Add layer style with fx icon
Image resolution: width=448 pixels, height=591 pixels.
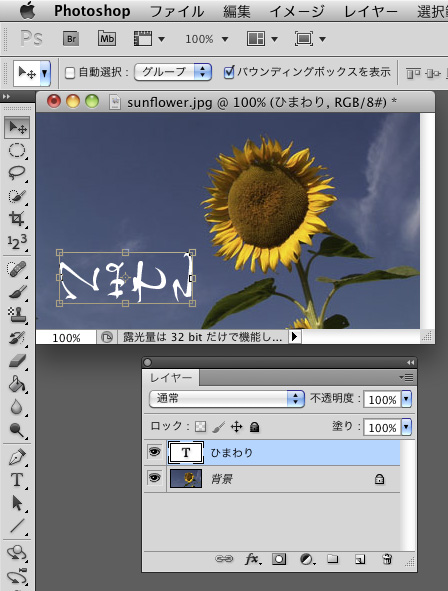pyautogui.click(x=252, y=559)
